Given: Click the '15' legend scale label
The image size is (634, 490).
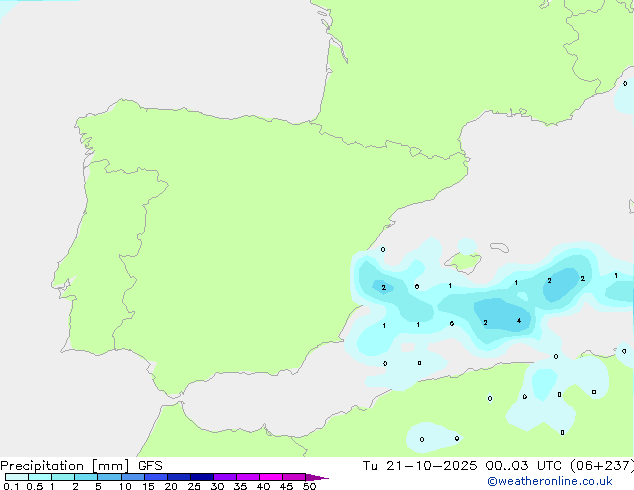Looking at the screenshot, I should (148, 486).
